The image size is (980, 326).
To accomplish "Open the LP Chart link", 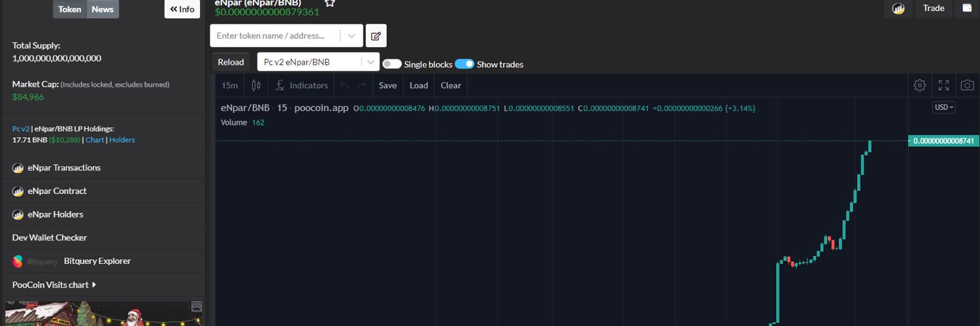I will 95,140.
